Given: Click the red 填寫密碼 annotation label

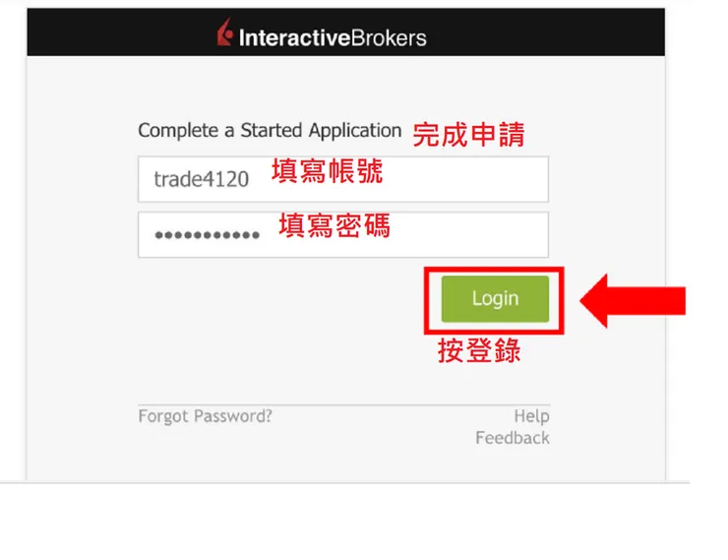Looking at the screenshot, I should pos(334,225).
